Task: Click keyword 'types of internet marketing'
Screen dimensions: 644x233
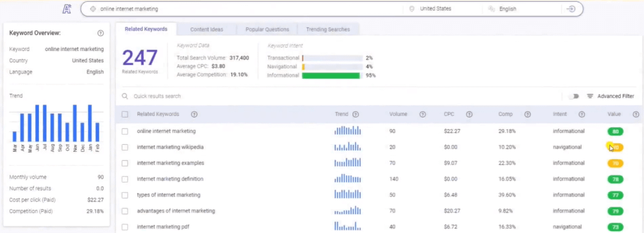Action: tap(169, 195)
